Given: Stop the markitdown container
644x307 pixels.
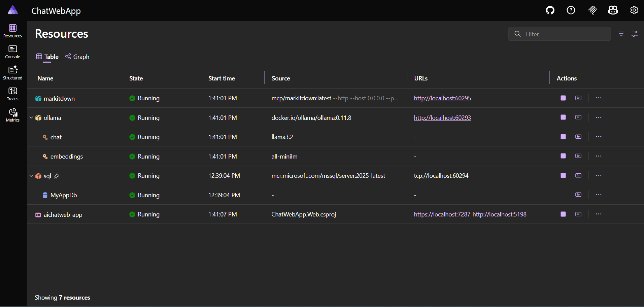Looking at the screenshot, I should [x=563, y=98].
